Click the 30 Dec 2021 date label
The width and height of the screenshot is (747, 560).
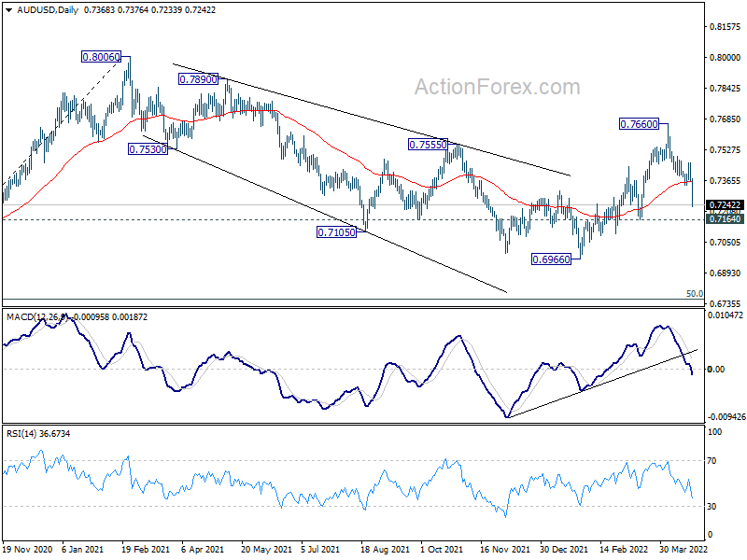[564, 550]
